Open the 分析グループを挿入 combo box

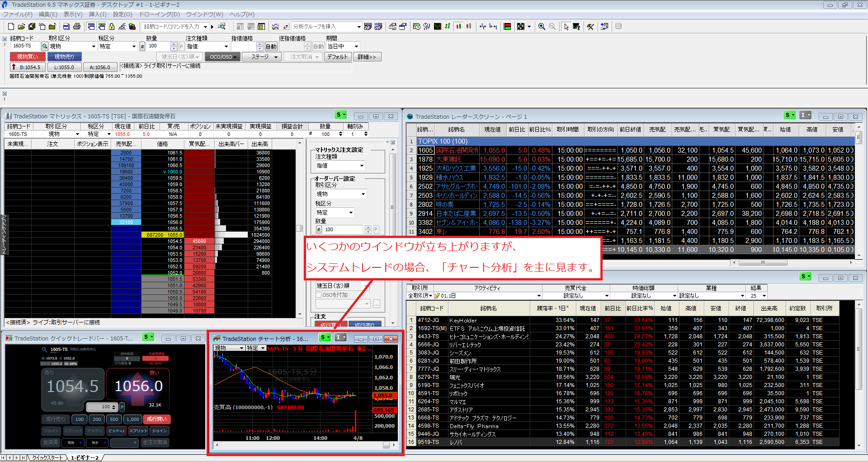326,26
